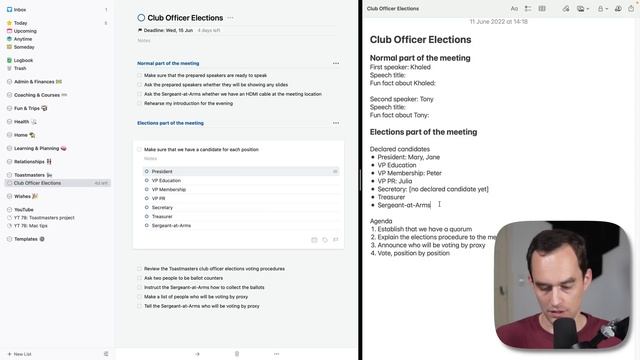The image size is (640, 360).
Task: Open the lock note dropdown in Notes
Action: 602,9
